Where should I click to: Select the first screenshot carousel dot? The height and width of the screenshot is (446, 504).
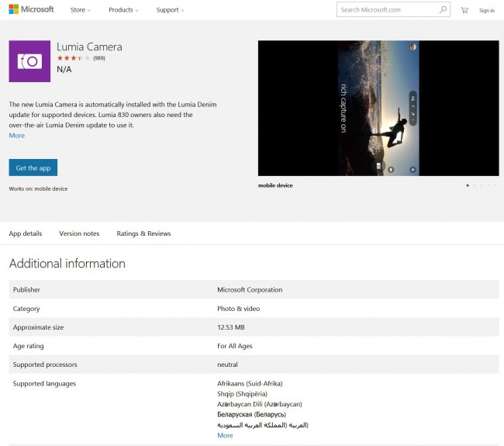tap(468, 185)
